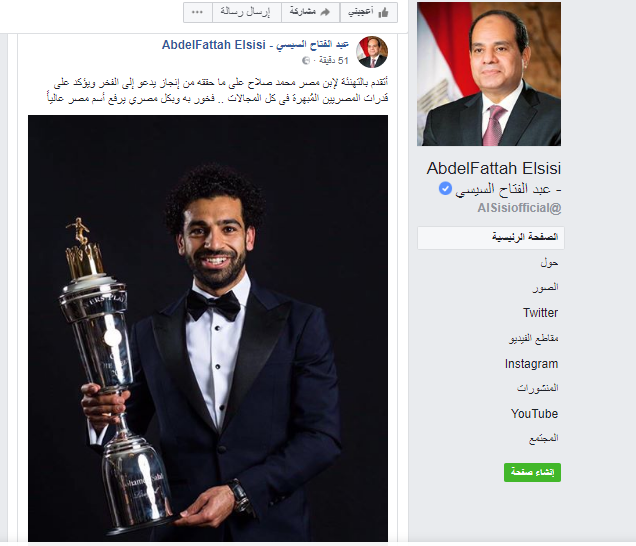Click the Share arrow icon
The height and width of the screenshot is (546, 636).
pos(325,12)
